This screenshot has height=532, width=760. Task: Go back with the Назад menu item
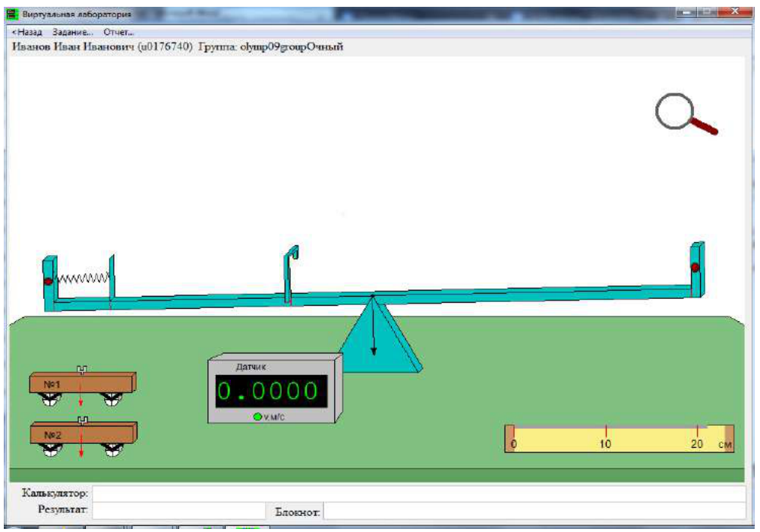(x=27, y=32)
